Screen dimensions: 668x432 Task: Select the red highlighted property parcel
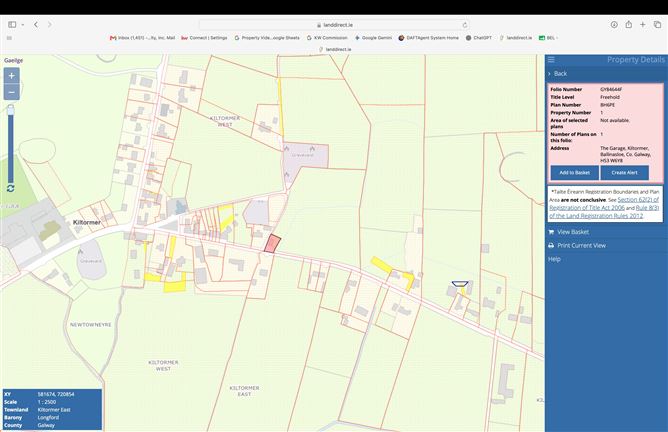272,244
